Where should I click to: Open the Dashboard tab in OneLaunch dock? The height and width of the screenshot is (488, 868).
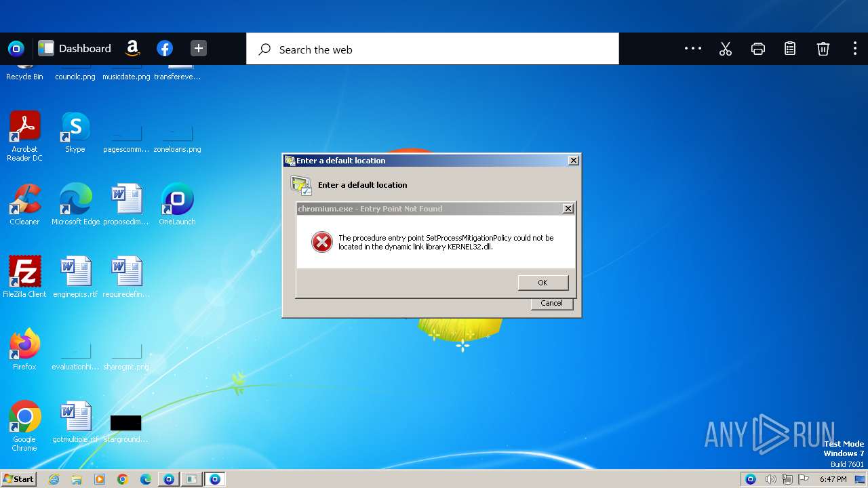pos(75,49)
